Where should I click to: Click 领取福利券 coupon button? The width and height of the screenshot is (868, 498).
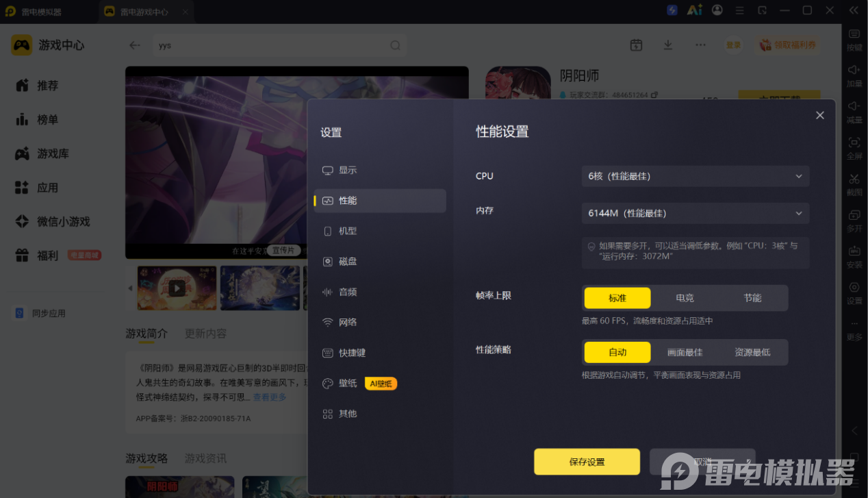789,45
